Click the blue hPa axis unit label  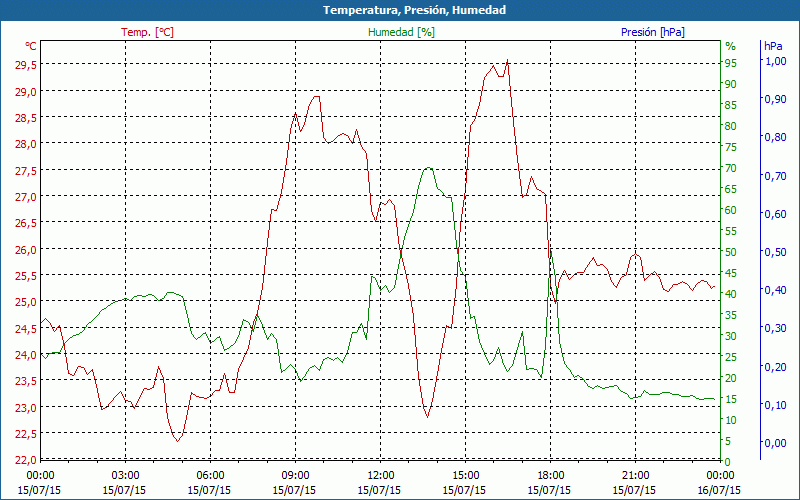tap(773, 46)
